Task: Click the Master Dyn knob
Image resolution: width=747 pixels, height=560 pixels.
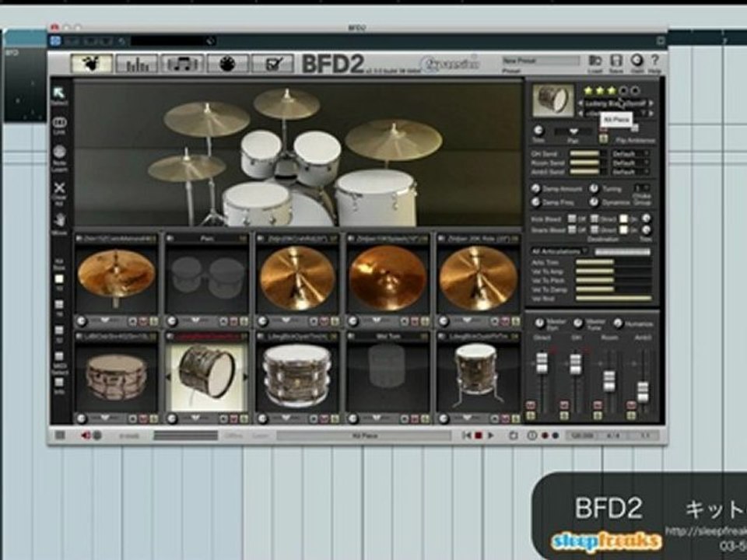Action: (x=539, y=324)
